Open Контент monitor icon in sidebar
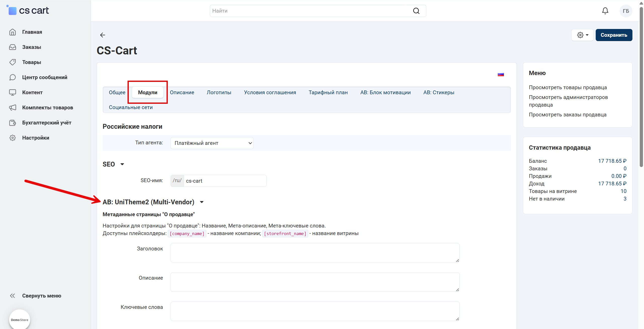 (x=13, y=92)
